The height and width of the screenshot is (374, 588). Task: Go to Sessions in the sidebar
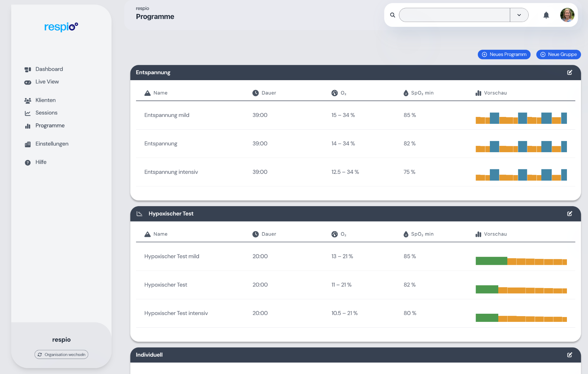46,113
